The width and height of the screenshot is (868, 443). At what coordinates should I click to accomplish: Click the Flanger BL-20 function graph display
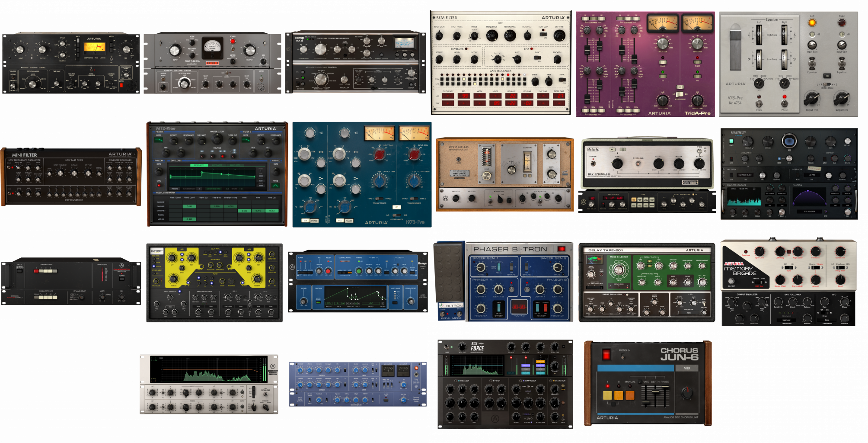[x=354, y=296]
